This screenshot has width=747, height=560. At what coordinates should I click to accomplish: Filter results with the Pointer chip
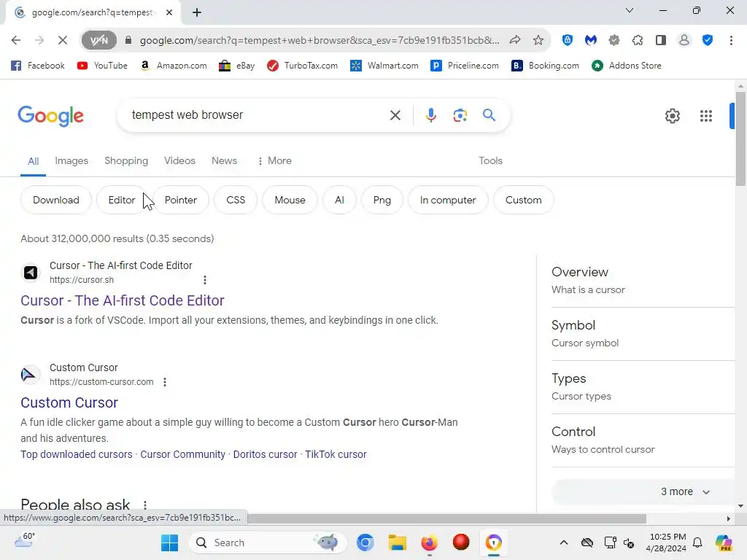pos(181,200)
